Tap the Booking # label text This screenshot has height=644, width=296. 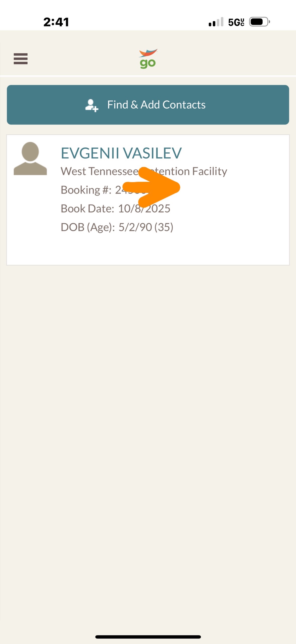click(86, 190)
